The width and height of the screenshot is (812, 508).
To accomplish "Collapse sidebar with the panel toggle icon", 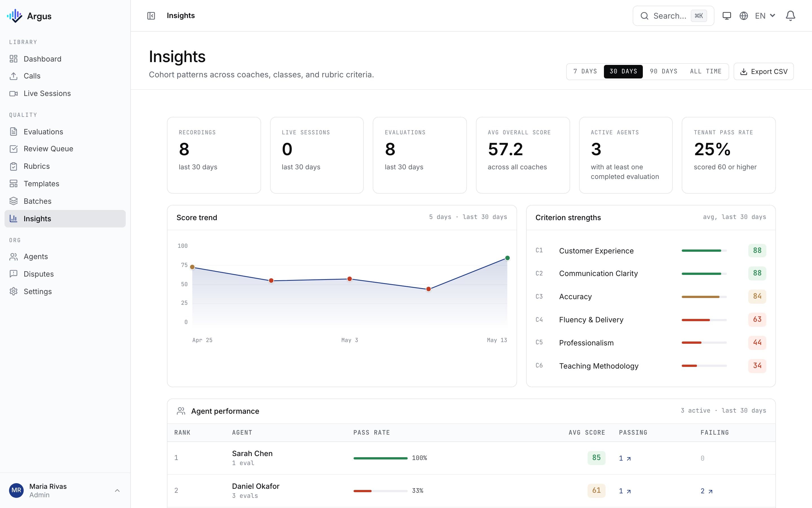I will click(151, 16).
